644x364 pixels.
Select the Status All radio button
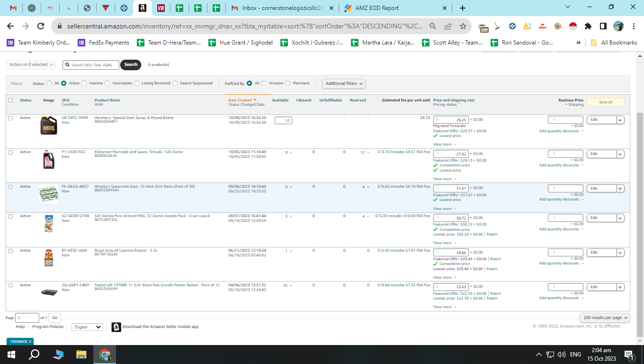click(49, 83)
